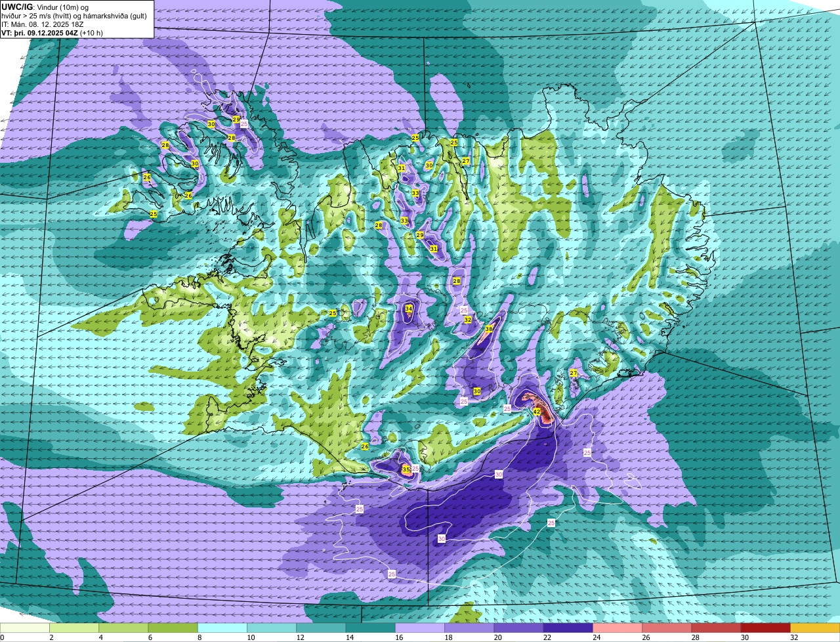Select the legend swatch between 0 and 2
The height and width of the screenshot is (642, 840).
coord(25,628)
